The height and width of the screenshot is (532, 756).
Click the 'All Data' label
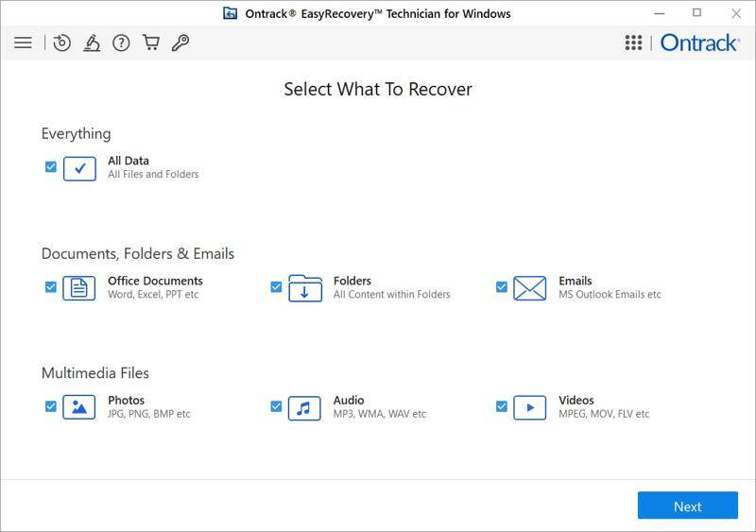[x=129, y=161]
